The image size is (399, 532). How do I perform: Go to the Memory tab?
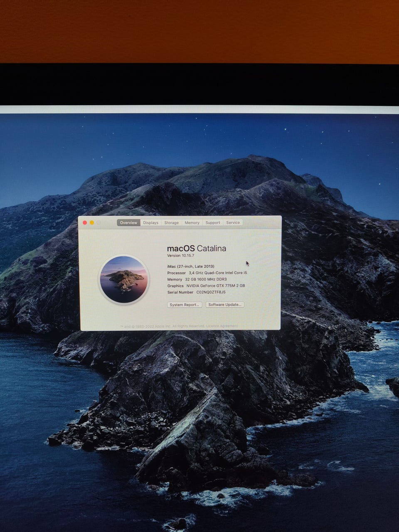[192, 223]
